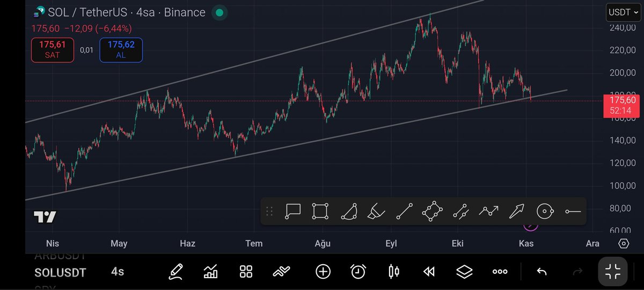Click the 100,00 price axis label

pos(623,186)
